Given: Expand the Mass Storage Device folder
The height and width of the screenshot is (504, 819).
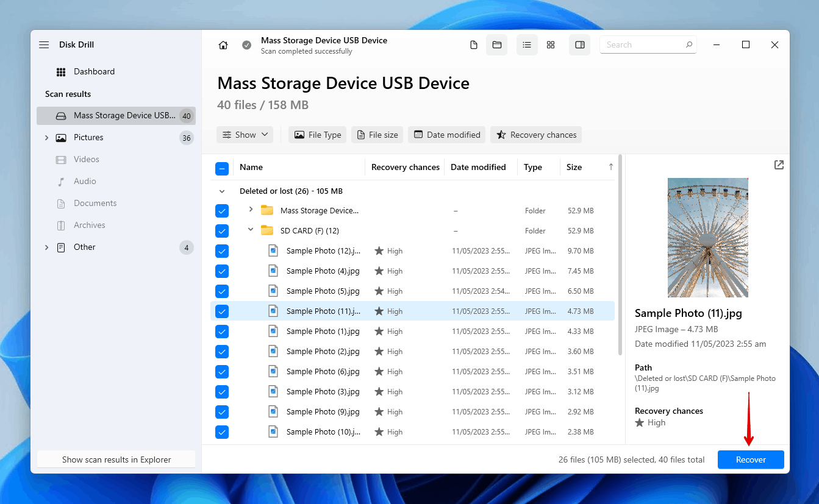Looking at the screenshot, I should click(250, 210).
